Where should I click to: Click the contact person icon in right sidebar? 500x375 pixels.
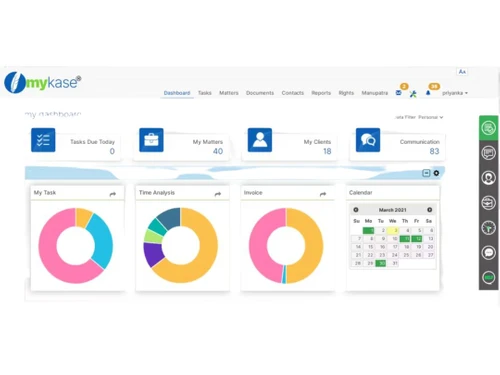488,178
